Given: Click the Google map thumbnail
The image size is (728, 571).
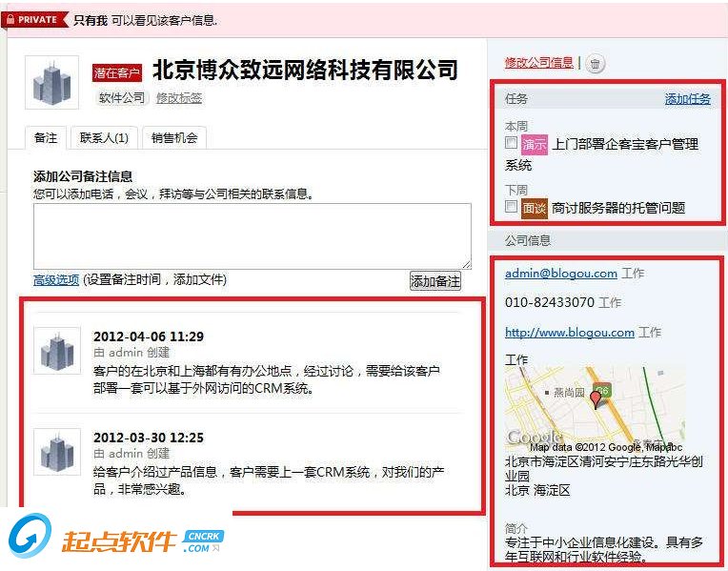Looking at the screenshot, I should 595,409.
